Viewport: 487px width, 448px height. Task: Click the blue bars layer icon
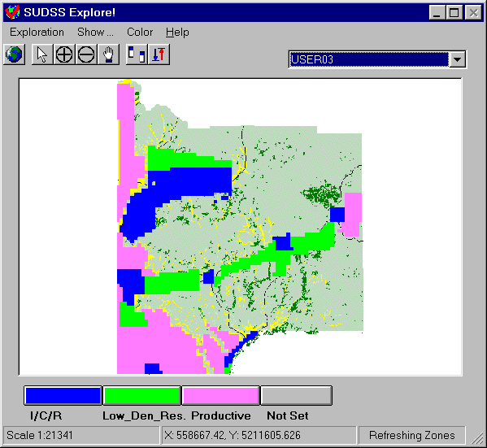(137, 54)
